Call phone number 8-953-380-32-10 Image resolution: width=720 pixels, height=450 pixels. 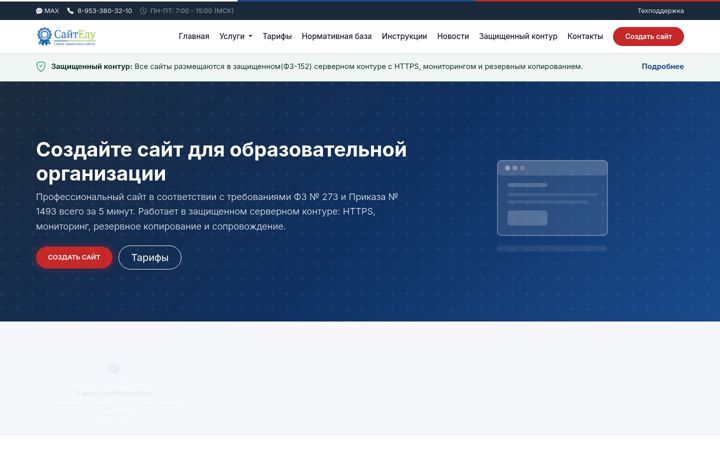click(x=105, y=11)
